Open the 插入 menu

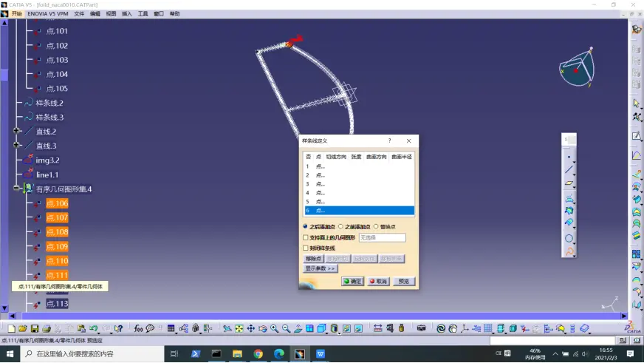coord(127,13)
